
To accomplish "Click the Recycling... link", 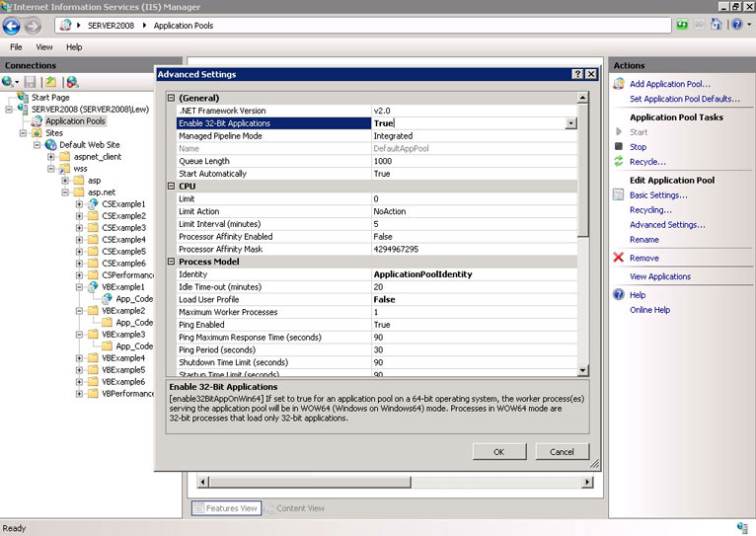I will [650, 209].
